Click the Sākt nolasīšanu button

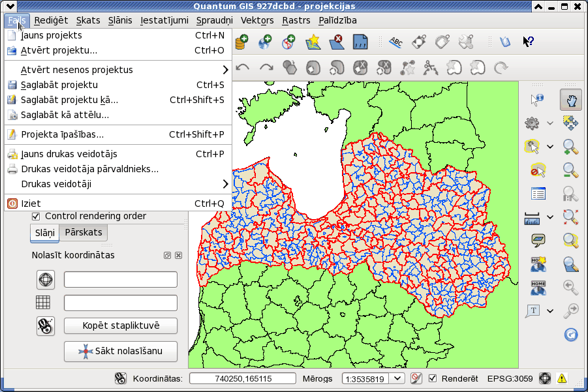121,351
